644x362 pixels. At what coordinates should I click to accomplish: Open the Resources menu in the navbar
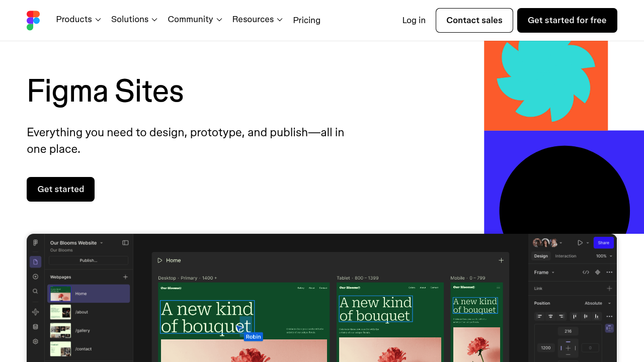[x=257, y=20]
